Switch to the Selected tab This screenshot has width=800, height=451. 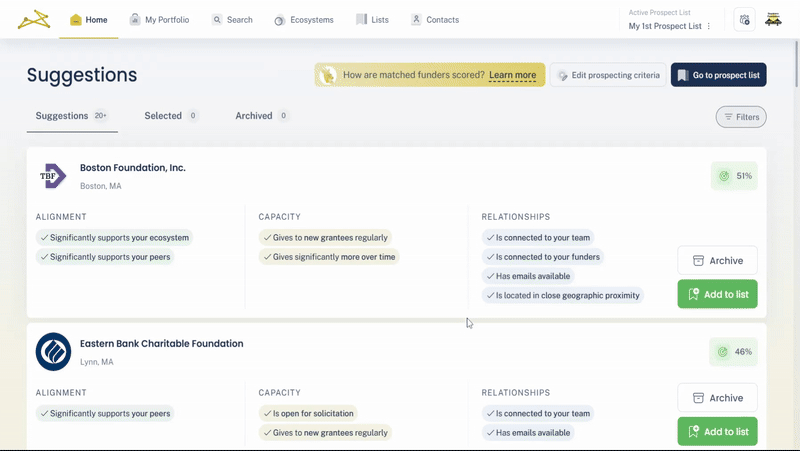point(171,116)
